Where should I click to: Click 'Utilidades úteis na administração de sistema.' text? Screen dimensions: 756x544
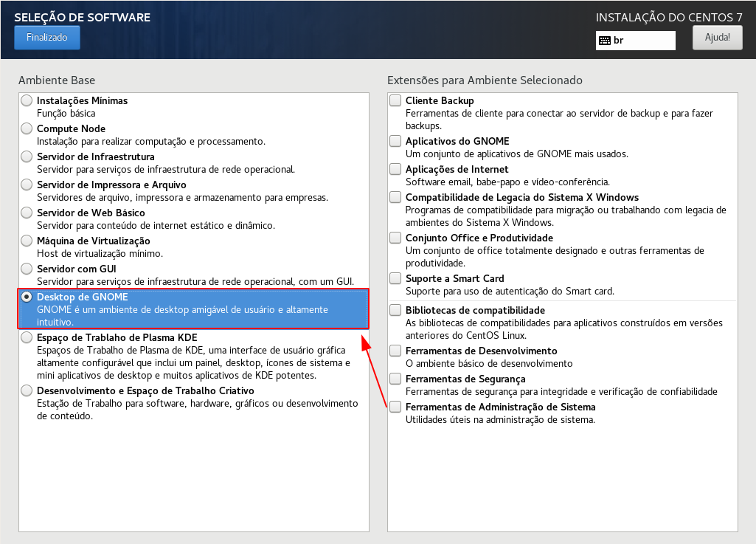(500, 419)
